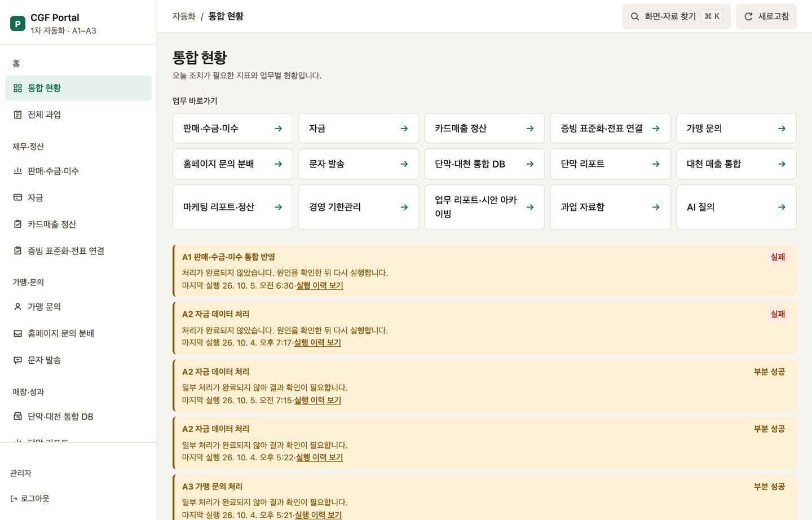Click the refresh circular arrow icon
Screen dimensions: 812x520
[x=748, y=16]
